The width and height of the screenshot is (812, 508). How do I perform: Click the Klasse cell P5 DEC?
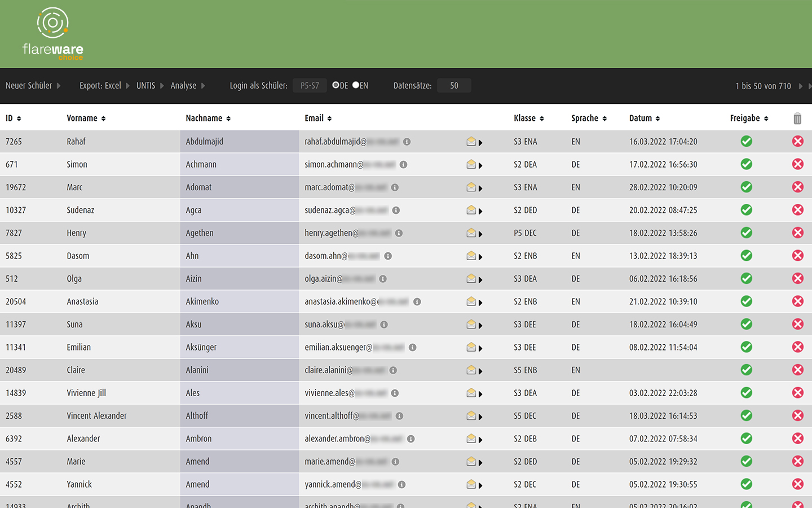click(525, 233)
